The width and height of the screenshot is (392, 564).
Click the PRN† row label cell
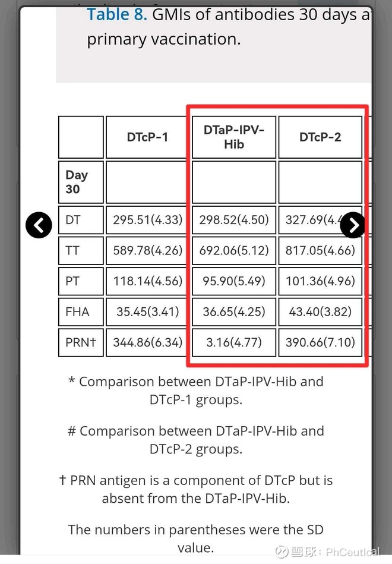[x=81, y=342]
